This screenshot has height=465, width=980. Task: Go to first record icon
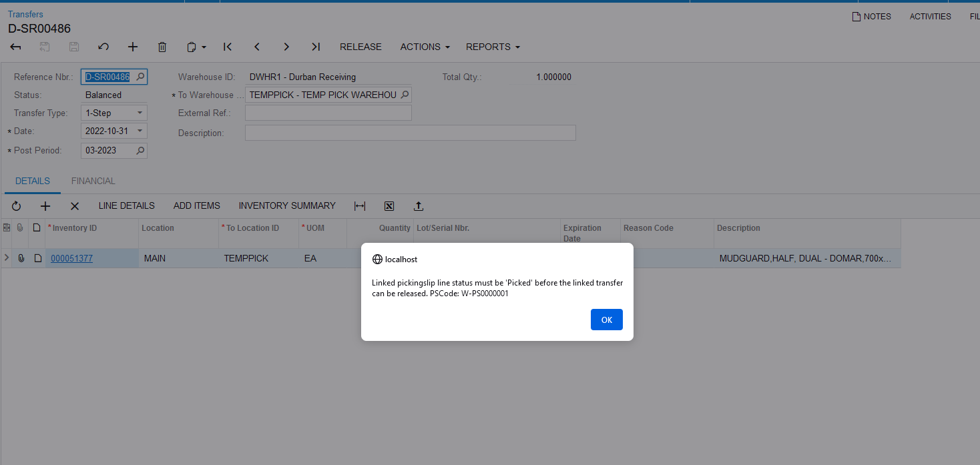[x=228, y=47]
